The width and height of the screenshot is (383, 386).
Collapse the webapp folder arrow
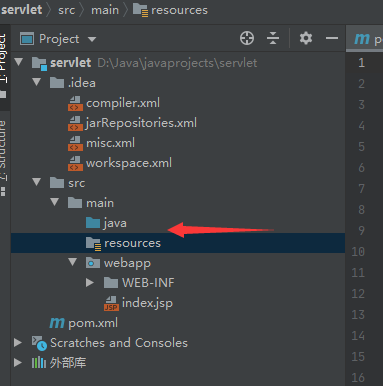pos(72,262)
